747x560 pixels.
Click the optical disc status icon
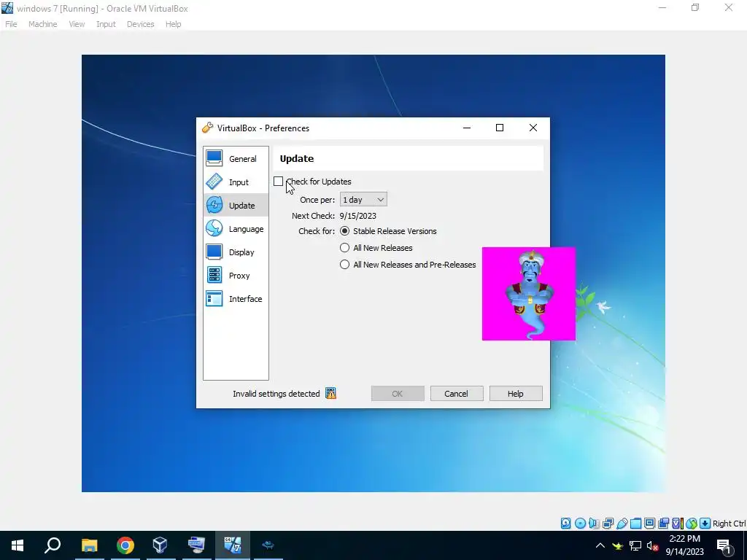pos(580,524)
